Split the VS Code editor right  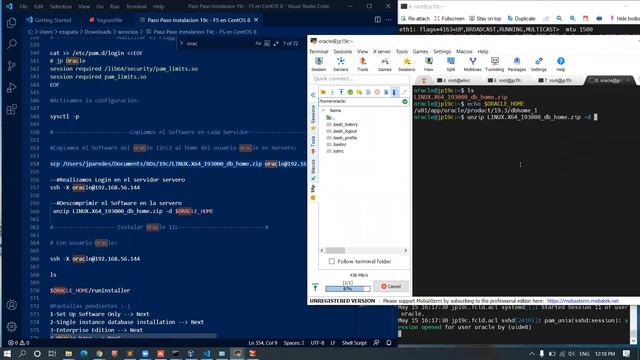[378, 20]
